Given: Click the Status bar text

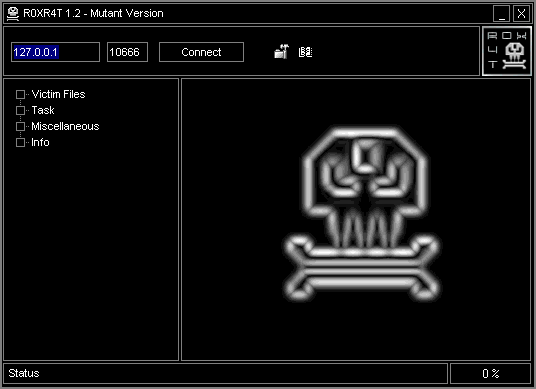Looking at the screenshot, I should pyautogui.click(x=24, y=373).
